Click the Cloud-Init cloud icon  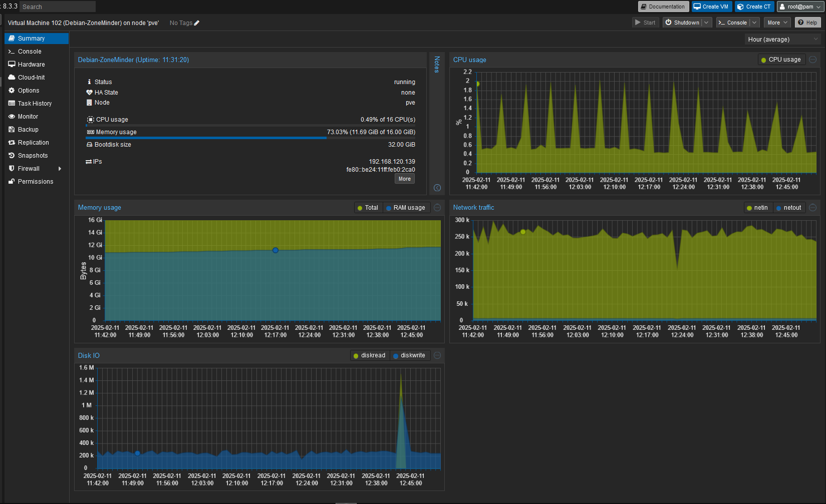point(12,78)
